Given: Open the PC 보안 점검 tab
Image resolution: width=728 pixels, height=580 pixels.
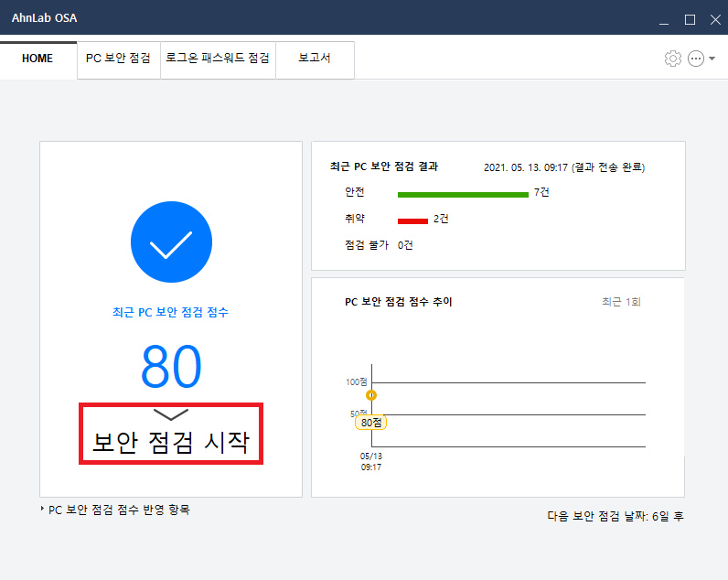Looking at the screenshot, I should (x=118, y=59).
